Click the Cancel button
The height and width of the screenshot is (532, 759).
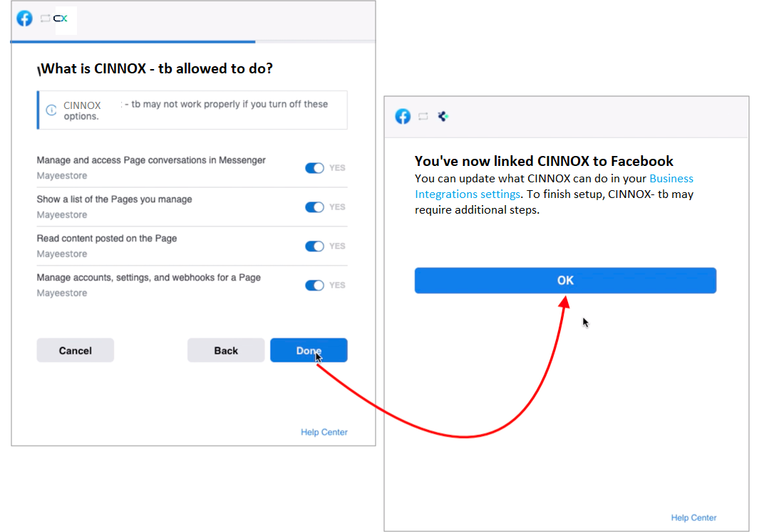click(76, 350)
